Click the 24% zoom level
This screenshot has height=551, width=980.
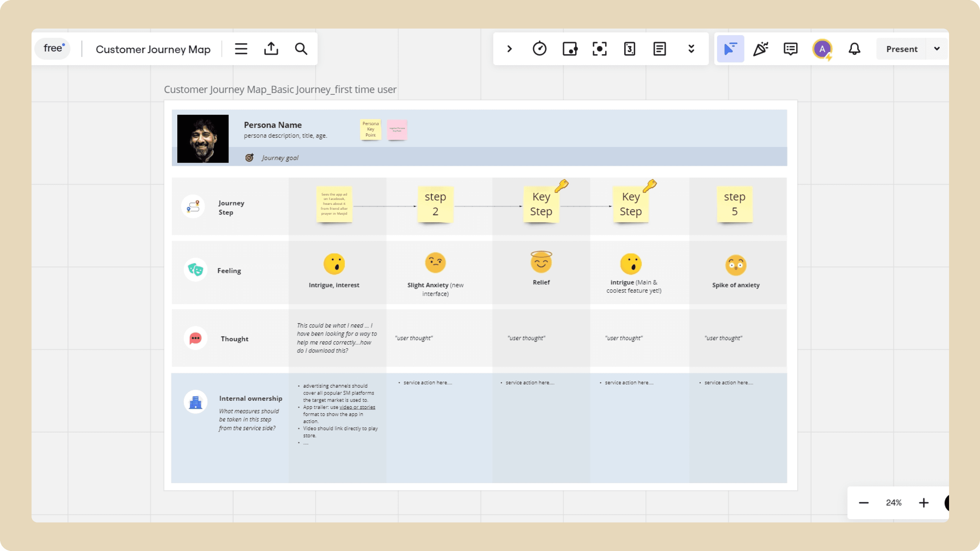point(894,503)
